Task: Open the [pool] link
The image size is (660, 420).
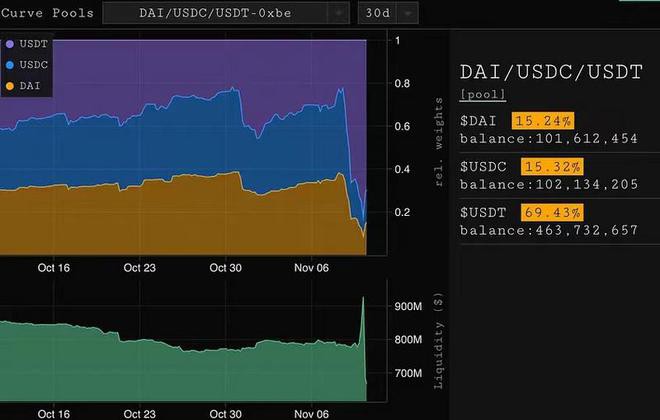Action: tap(482, 94)
